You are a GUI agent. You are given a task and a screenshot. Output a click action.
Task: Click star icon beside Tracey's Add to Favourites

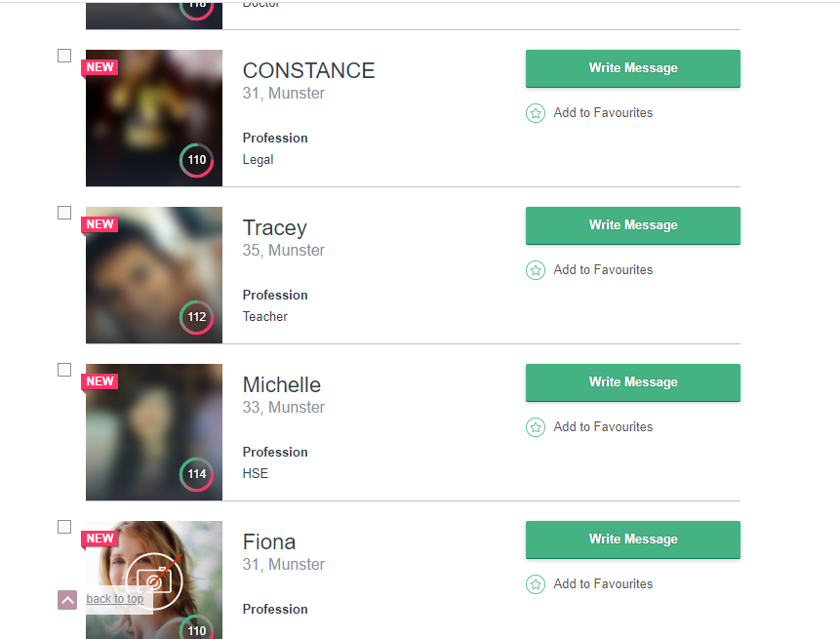coord(536,270)
